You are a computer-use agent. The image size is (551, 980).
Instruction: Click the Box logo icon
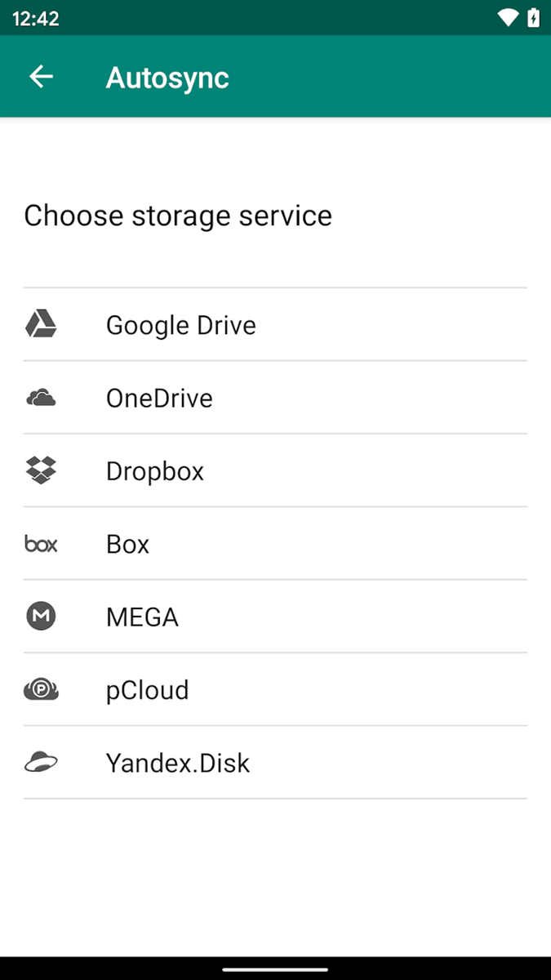(41, 544)
